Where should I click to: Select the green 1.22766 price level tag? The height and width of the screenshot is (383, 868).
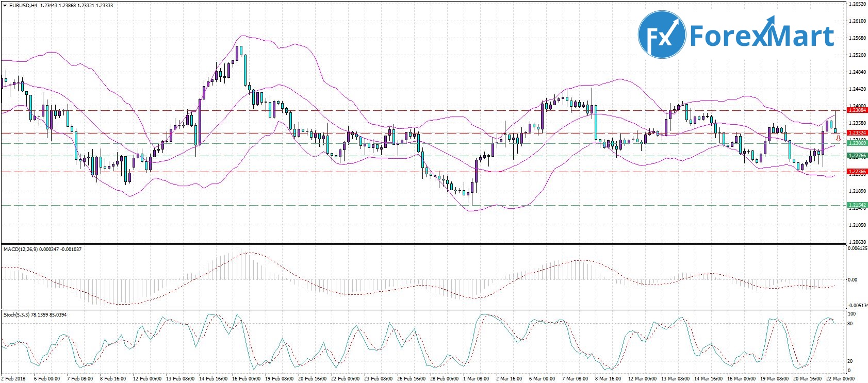click(857, 156)
